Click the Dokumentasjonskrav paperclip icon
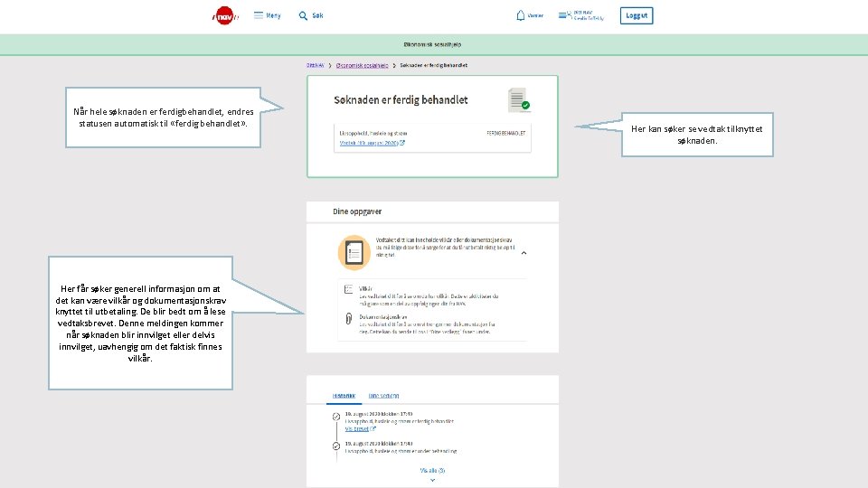 (x=348, y=319)
